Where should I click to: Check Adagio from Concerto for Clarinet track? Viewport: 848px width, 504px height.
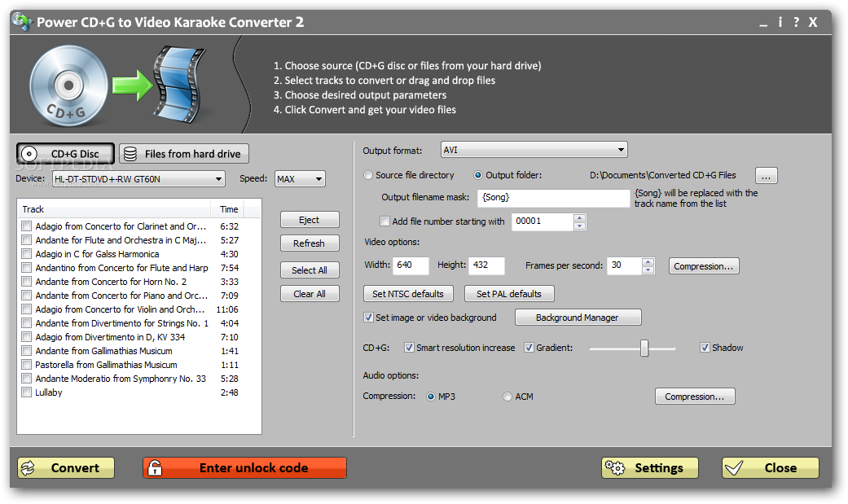(27, 226)
